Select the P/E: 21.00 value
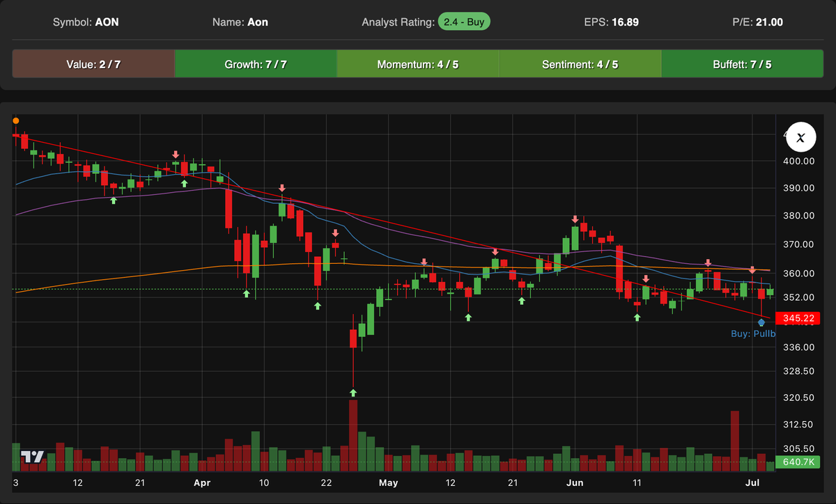Viewport: 836px width, 504px height. (757, 22)
